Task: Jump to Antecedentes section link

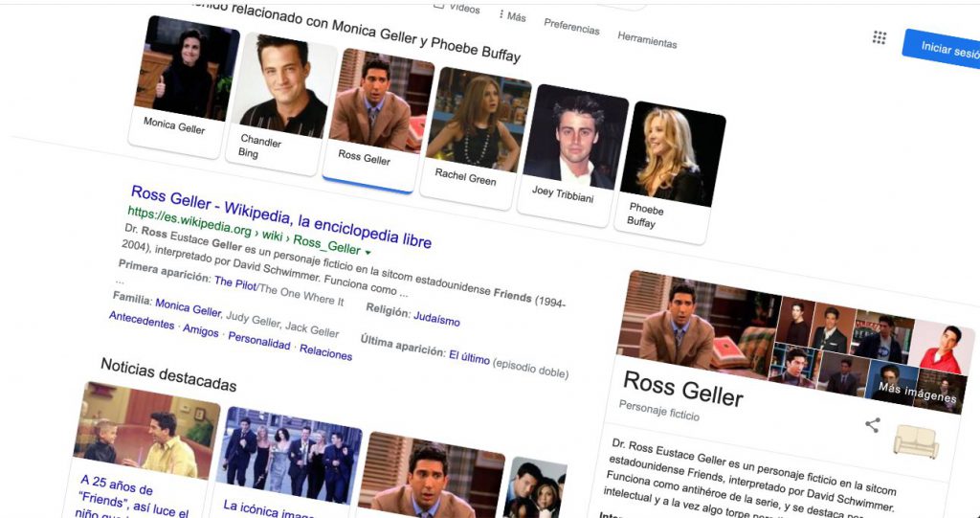Action: point(142,320)
